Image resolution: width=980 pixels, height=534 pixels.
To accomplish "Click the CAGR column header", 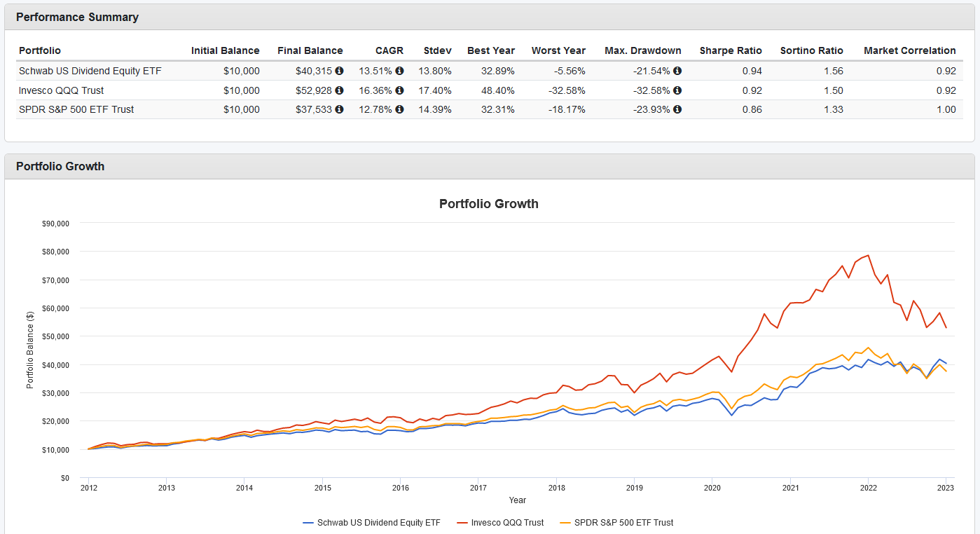I will click(389, 50).
